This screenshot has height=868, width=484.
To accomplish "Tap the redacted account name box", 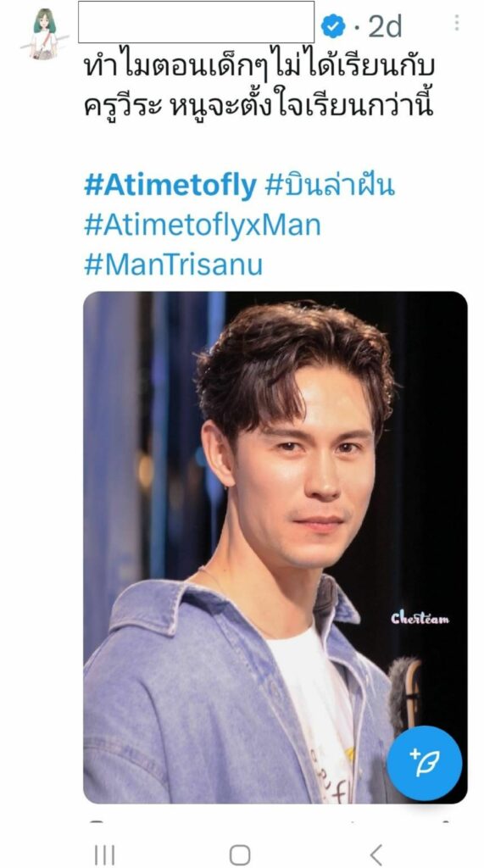I will click(x=196, y=22).
